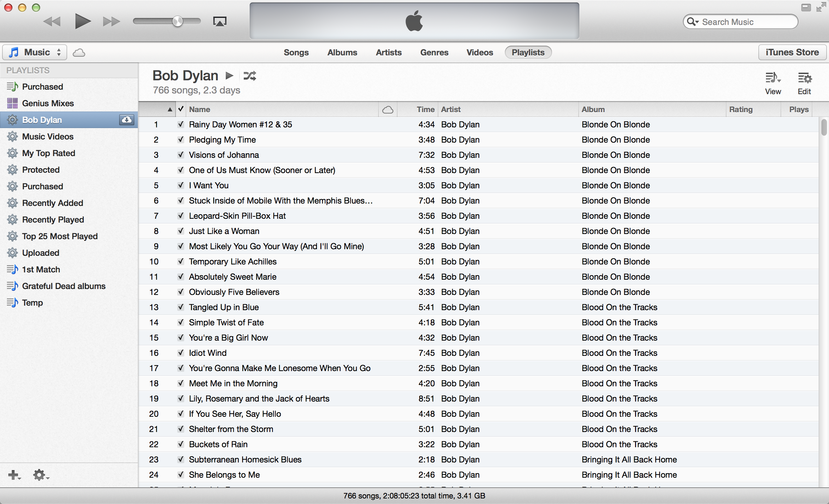Shuffle the Bob Dylan playlist
This screenshot has width=829, height=504.
(250, 76)
